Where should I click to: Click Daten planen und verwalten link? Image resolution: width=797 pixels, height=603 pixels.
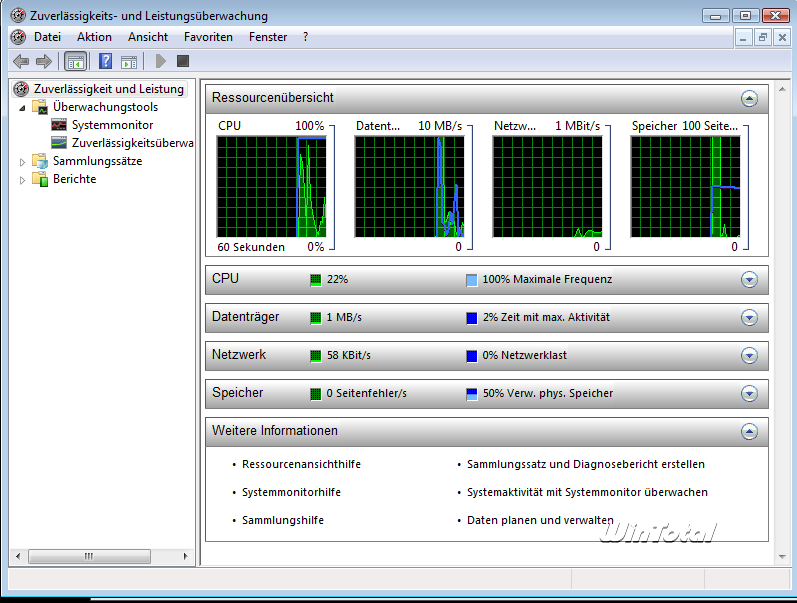[540, 520]
